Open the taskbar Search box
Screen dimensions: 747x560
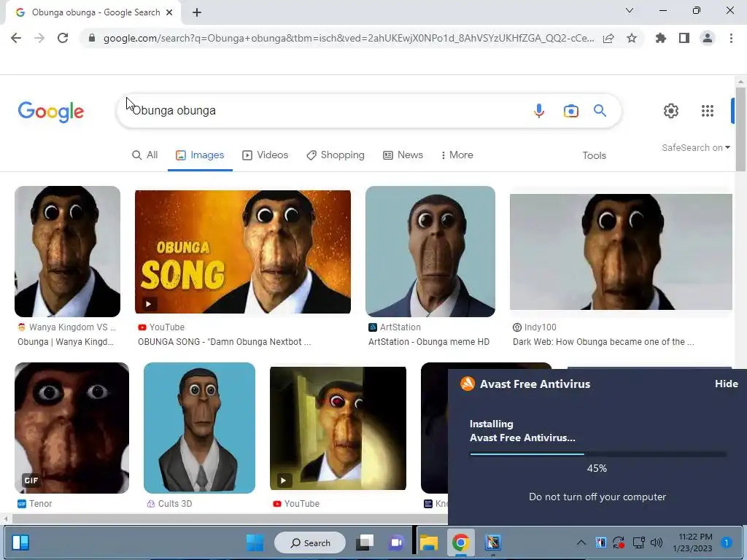point(310,542)
